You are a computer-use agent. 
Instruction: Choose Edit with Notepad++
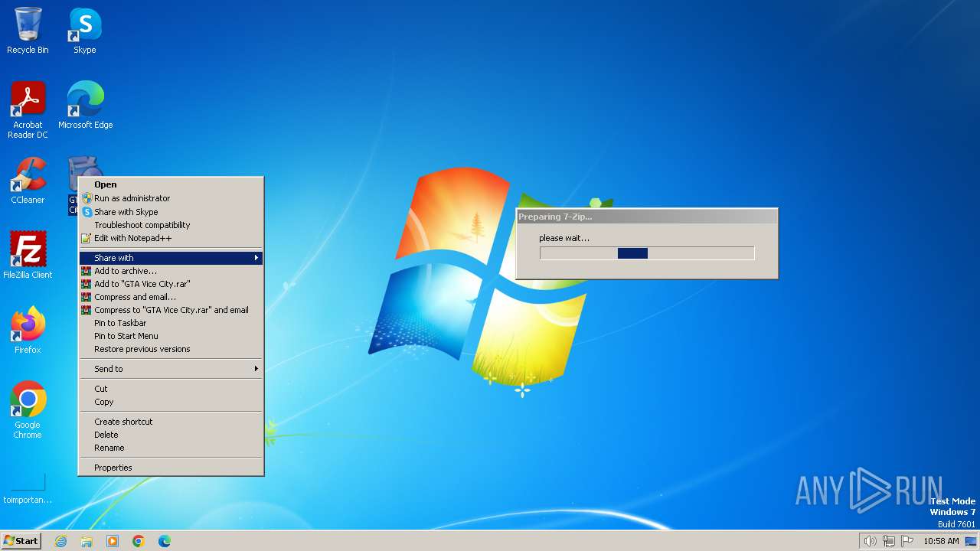point(171,238)
